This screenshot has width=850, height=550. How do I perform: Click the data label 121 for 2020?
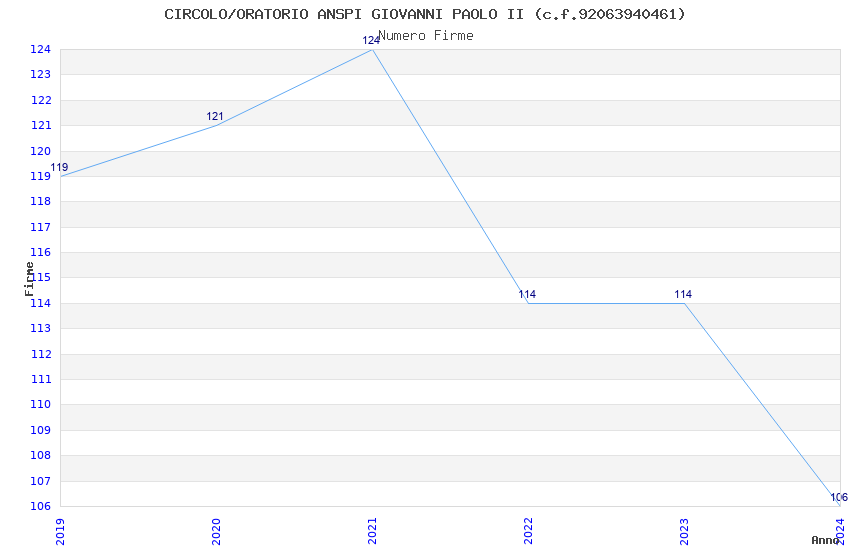[x=215, y=117]
